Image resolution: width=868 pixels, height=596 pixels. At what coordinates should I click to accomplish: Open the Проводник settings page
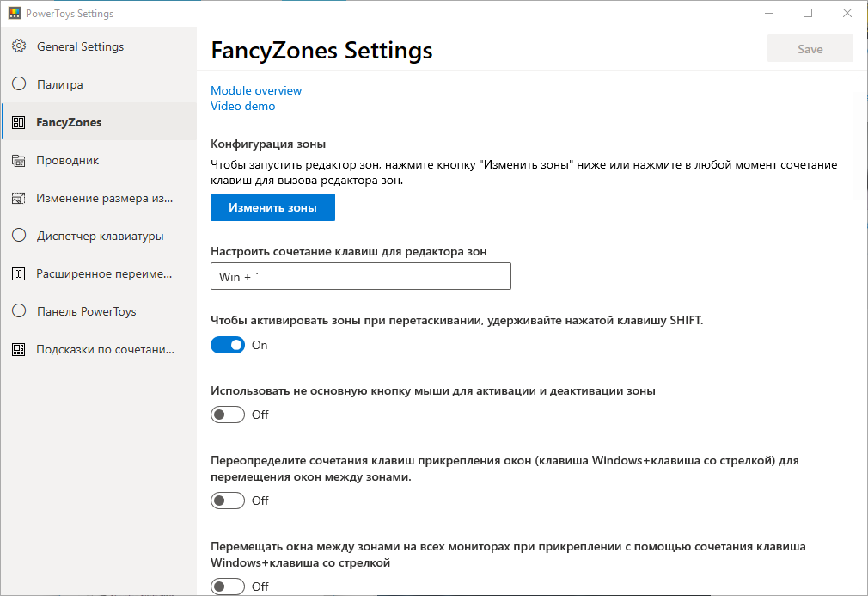point(67,160)
